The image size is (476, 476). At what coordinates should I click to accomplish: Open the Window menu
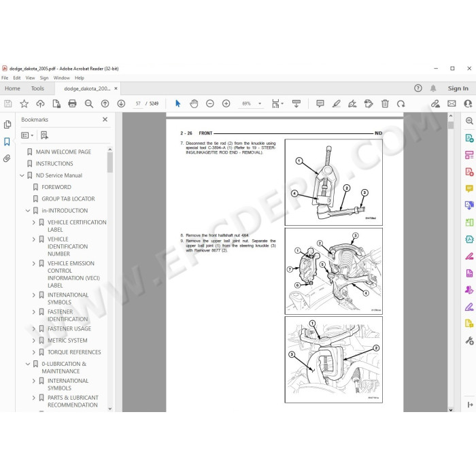pos(62,78)
